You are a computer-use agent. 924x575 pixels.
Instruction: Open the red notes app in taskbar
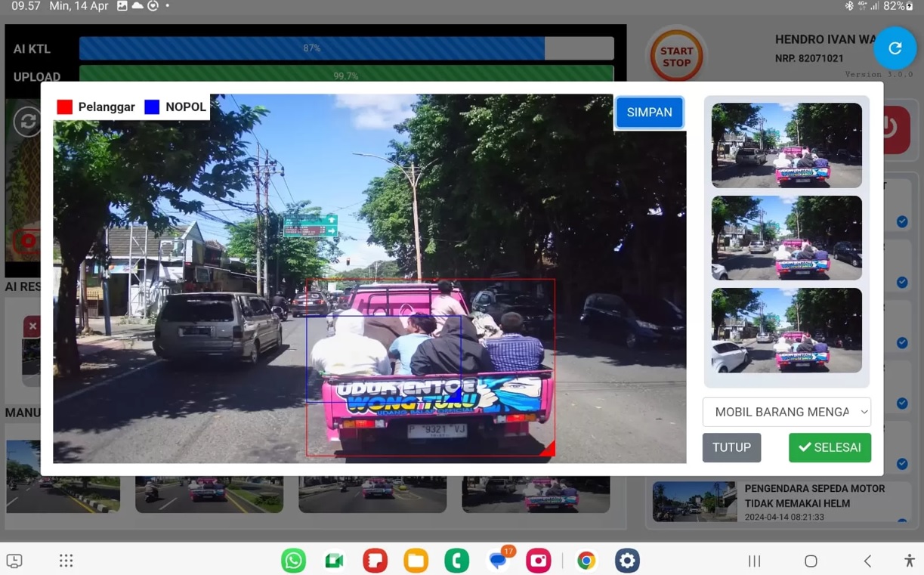coord(375,561)
